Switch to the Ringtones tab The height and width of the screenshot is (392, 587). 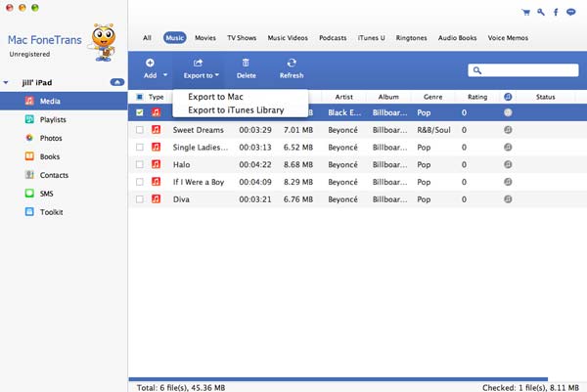pyautogui.click(x=411, y=38)
